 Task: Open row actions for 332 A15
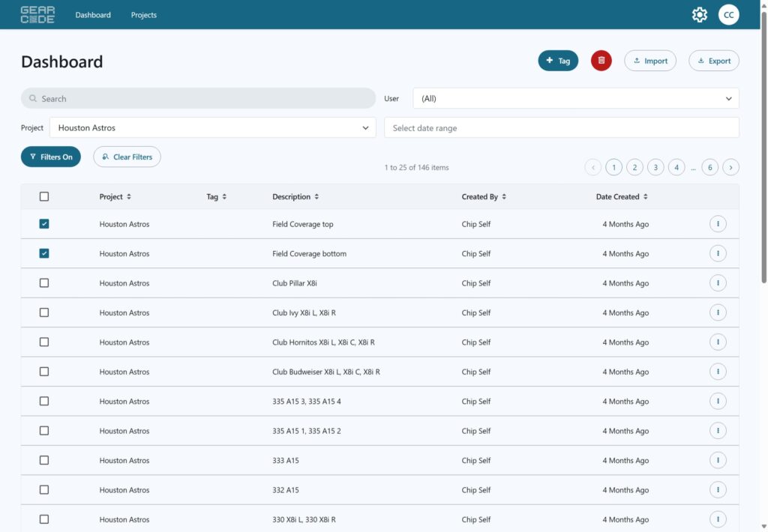718,490
